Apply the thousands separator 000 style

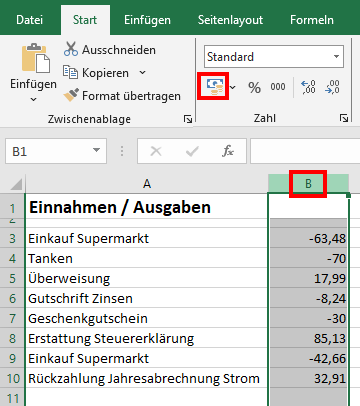278,87
